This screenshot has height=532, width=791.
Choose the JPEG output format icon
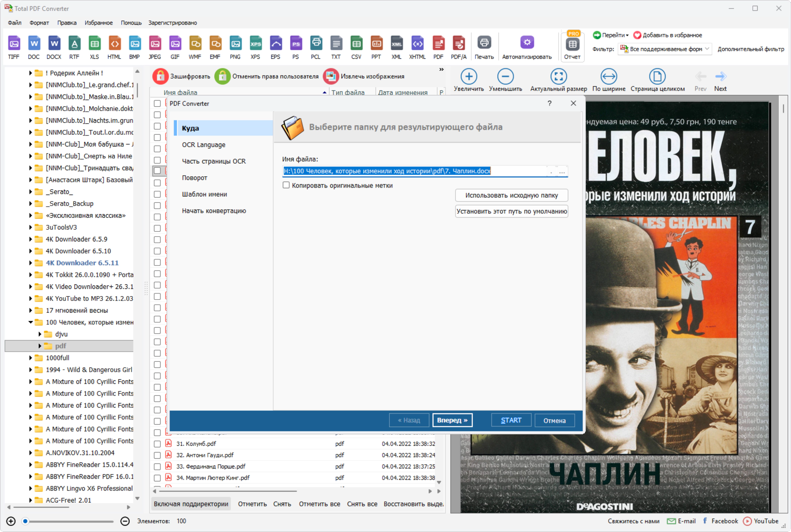(155, 44)
